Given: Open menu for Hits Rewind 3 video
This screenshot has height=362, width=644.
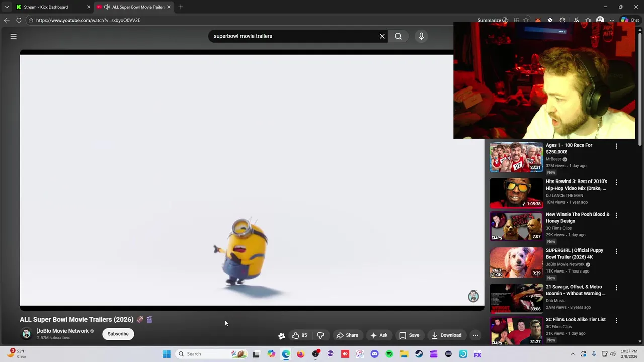Looking at the screenshot, I should (x=616, y=183).
